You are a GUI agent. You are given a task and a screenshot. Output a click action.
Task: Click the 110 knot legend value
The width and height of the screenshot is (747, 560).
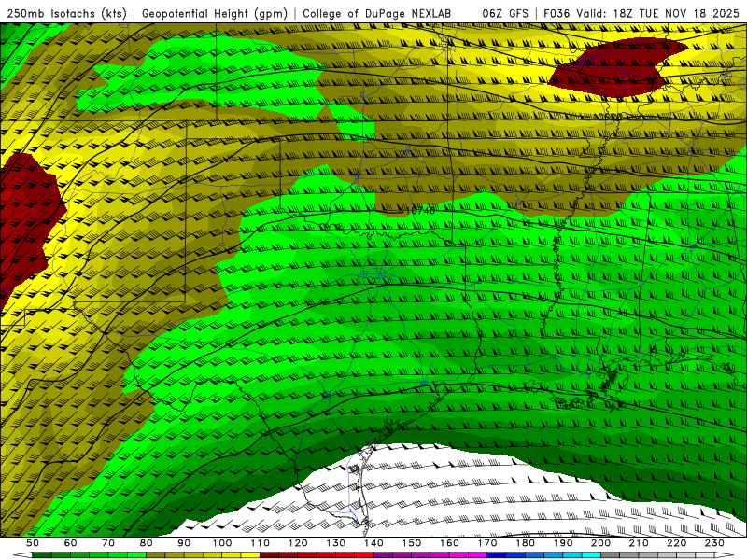tap(261, 543)
